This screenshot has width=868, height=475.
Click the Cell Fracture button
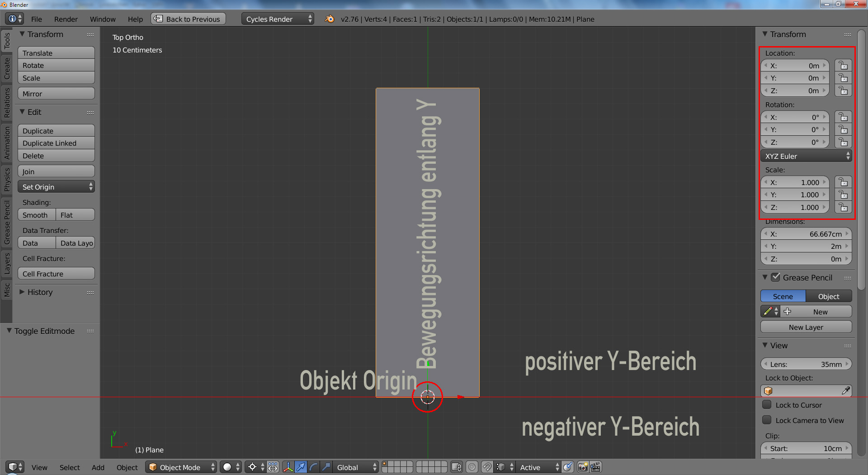coord(56,274)
